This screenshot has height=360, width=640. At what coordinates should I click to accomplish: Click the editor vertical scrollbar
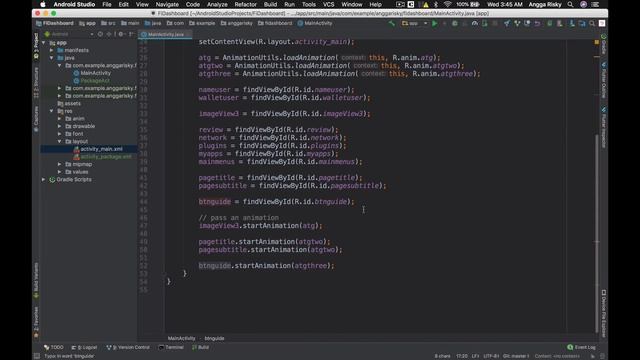point(597,233)
